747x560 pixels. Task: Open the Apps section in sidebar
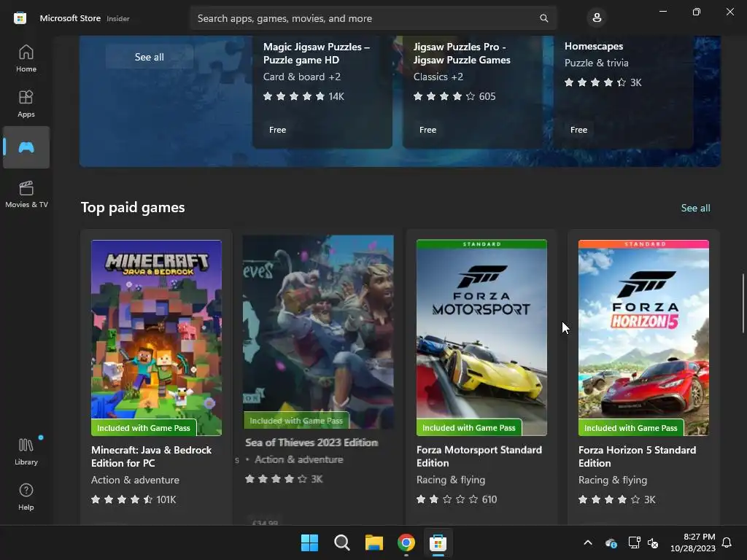[x=26, y=104]
